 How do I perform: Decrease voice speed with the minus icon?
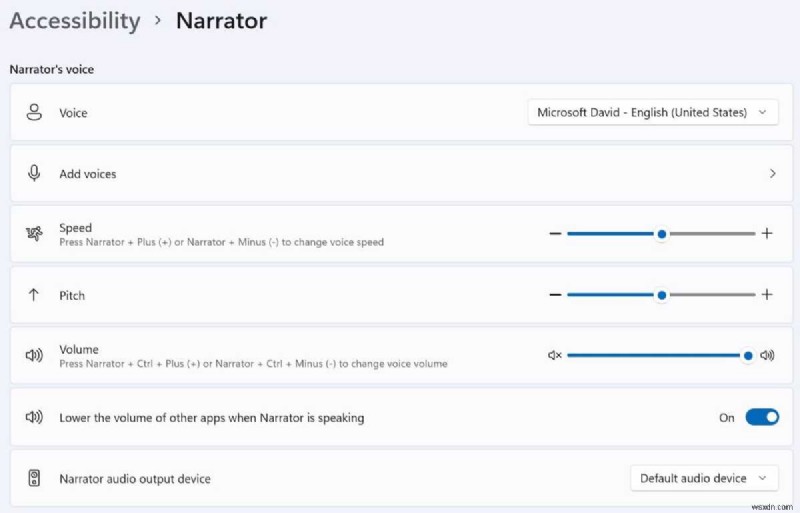click(555, 234)
